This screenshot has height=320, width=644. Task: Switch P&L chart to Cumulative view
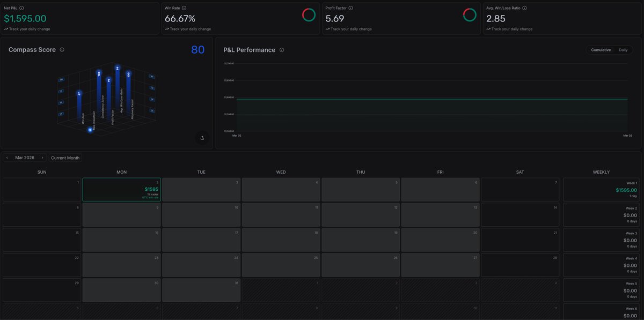coord(601,50)
